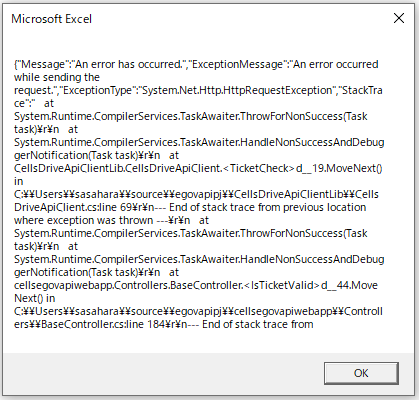Click the path line containing cellsegovapiwebapp Controll

click(198, 311)
